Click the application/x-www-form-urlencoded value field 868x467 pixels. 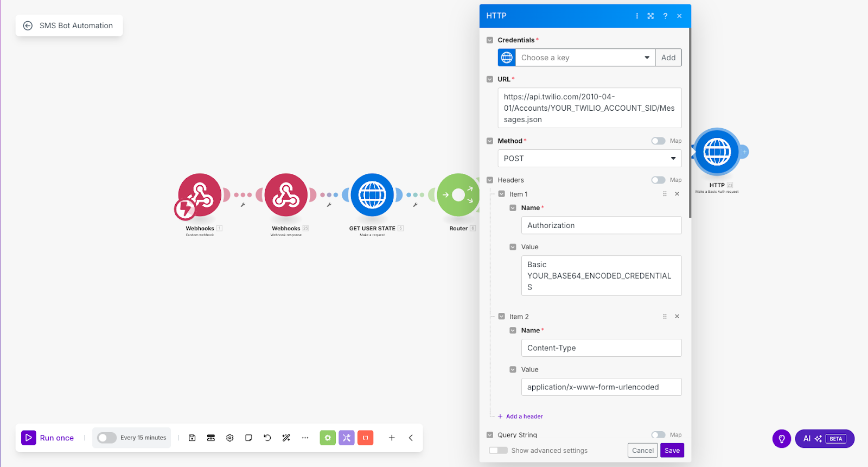click(601, 387)
